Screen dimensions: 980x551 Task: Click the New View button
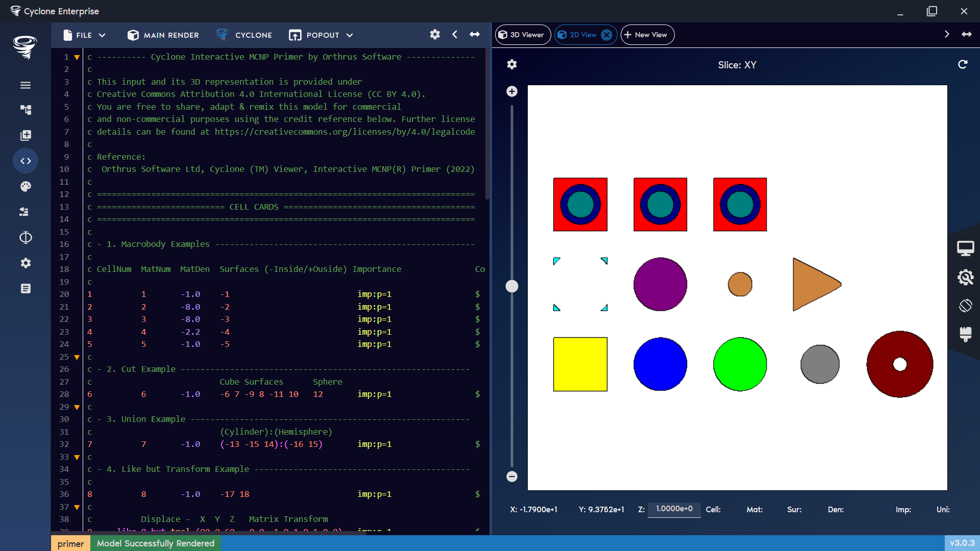click(647, 35)
